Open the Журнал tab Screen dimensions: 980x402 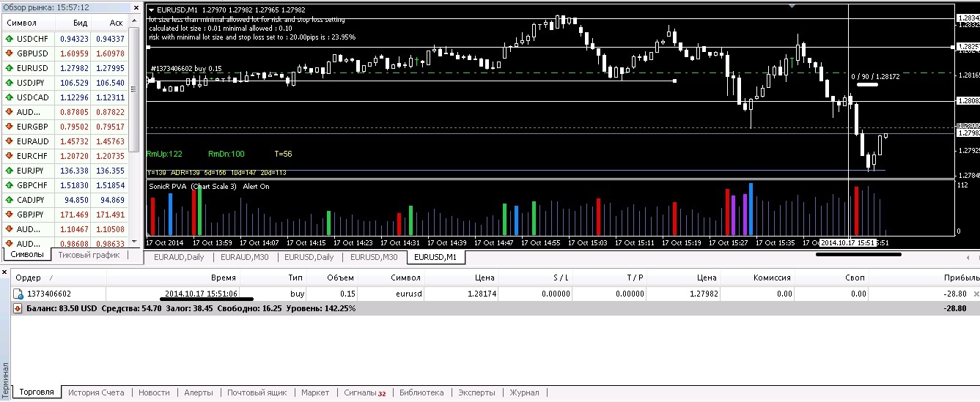(x=524, y=392)
